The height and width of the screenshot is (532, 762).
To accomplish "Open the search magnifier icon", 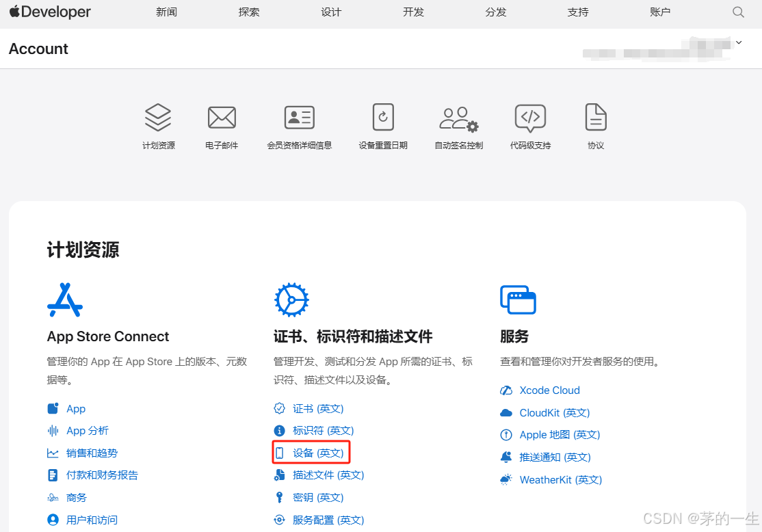I will coord(738,12).
